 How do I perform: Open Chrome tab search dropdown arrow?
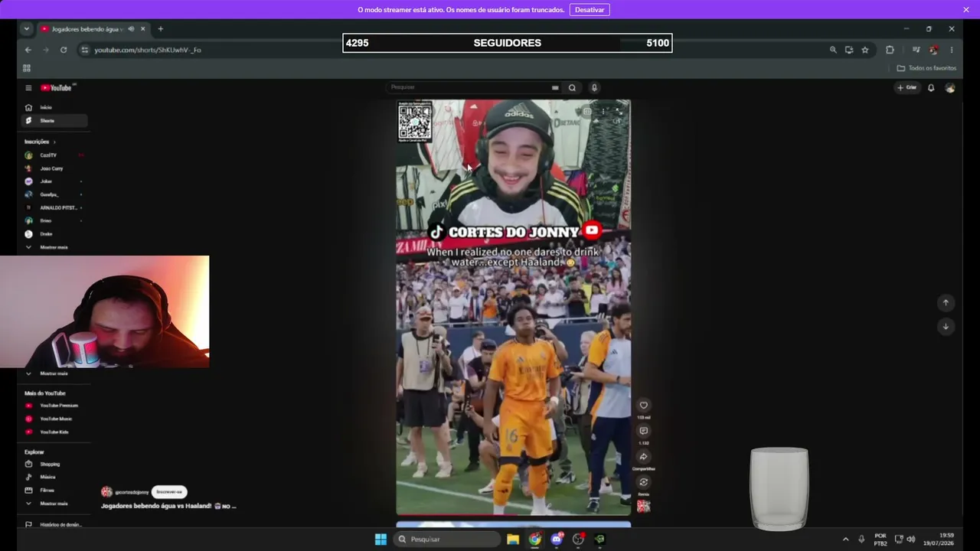point(27,29)
